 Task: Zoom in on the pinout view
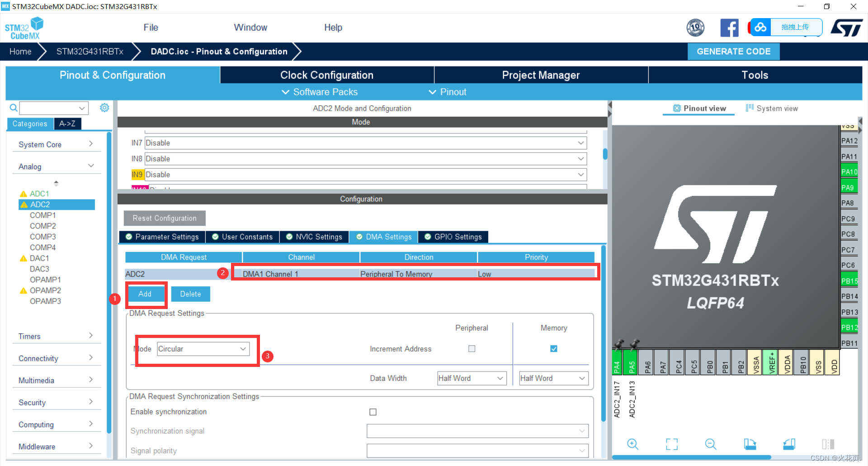coord(632,444)
